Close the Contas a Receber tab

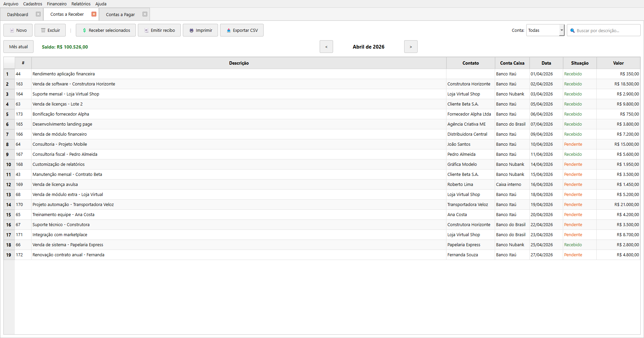click(x=94, y=14)
